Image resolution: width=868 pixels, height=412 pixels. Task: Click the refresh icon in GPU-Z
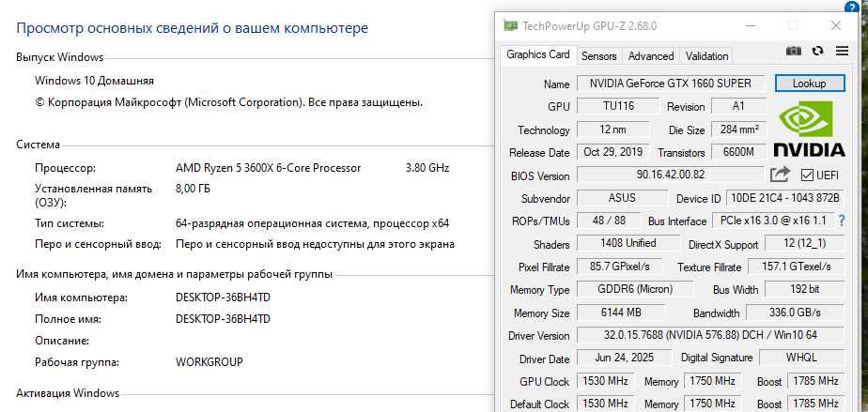817,51
